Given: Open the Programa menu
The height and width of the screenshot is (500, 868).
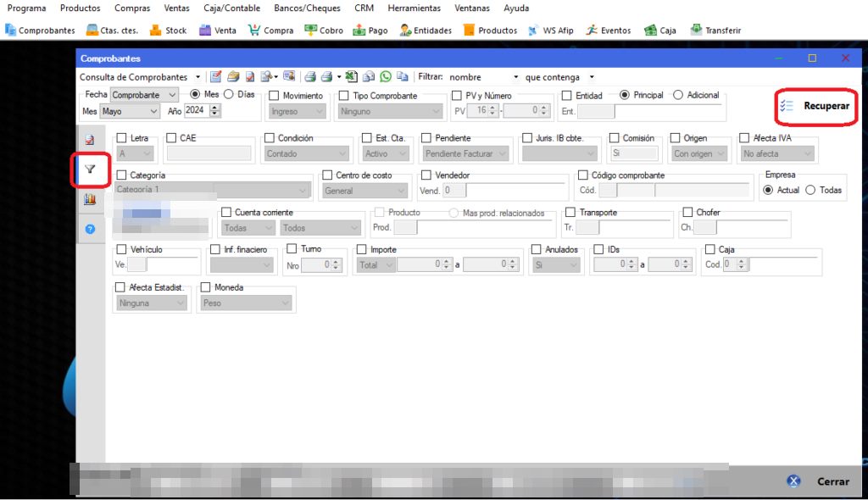Looking at the screenshot, I should [26, 8].
